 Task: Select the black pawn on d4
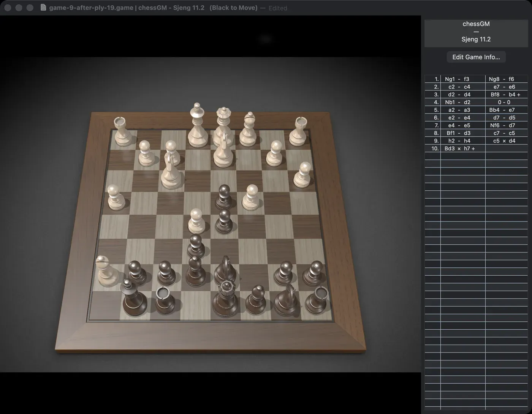point(224,197)
